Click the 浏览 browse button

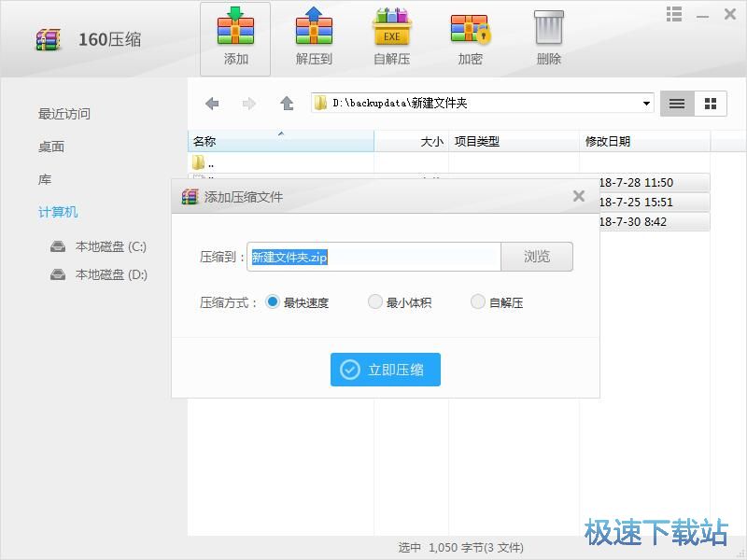pyautogui.click(x=537, y=257)
